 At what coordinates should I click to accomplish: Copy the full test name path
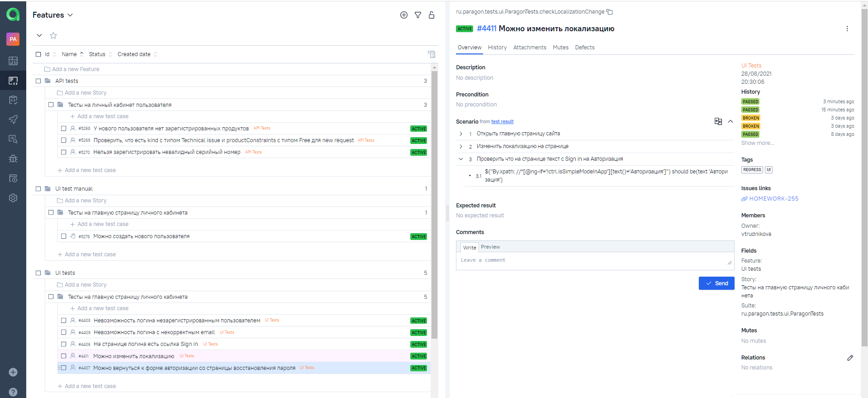tap(610, 12)
